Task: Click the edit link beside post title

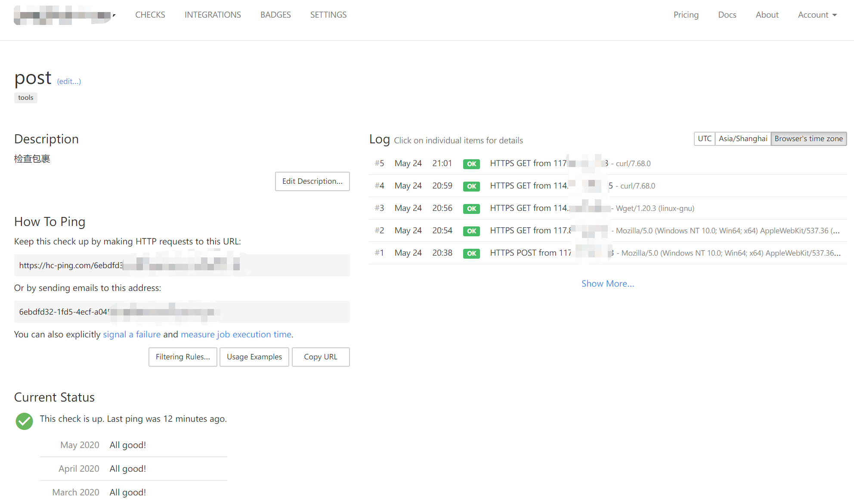Action: pos(69,81)
